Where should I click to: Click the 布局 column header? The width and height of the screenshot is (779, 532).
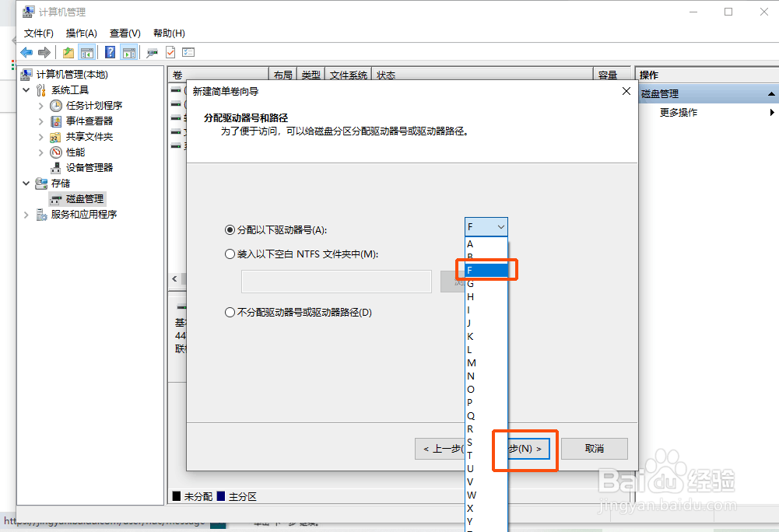coord(282,75)
